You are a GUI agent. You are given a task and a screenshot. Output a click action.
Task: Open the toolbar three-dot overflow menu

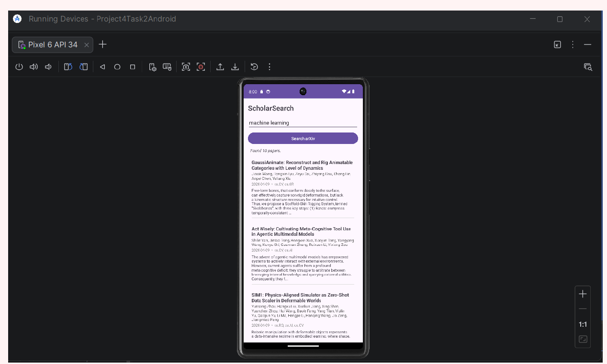click(270, 67)
